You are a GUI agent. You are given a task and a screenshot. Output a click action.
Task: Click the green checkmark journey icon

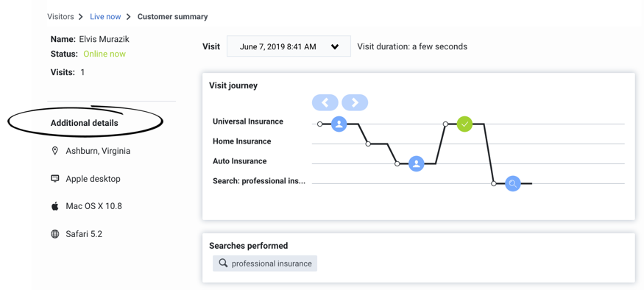click(x=464, y=124)
